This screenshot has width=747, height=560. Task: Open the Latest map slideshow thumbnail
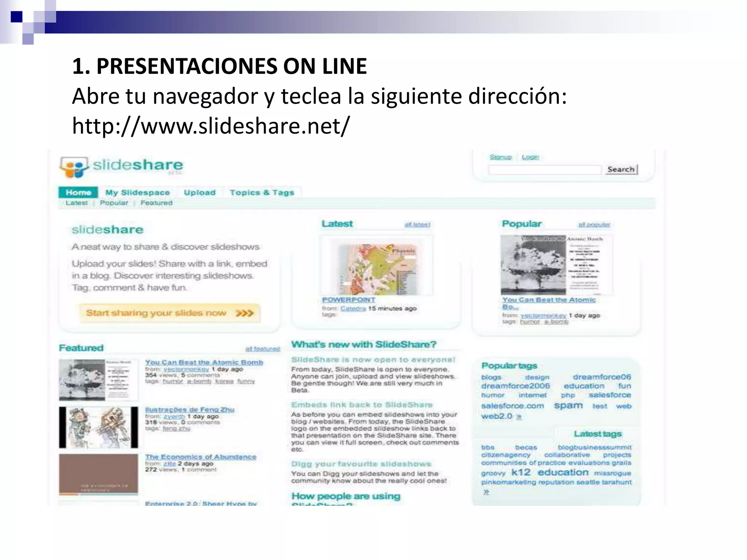coord(377,265)
